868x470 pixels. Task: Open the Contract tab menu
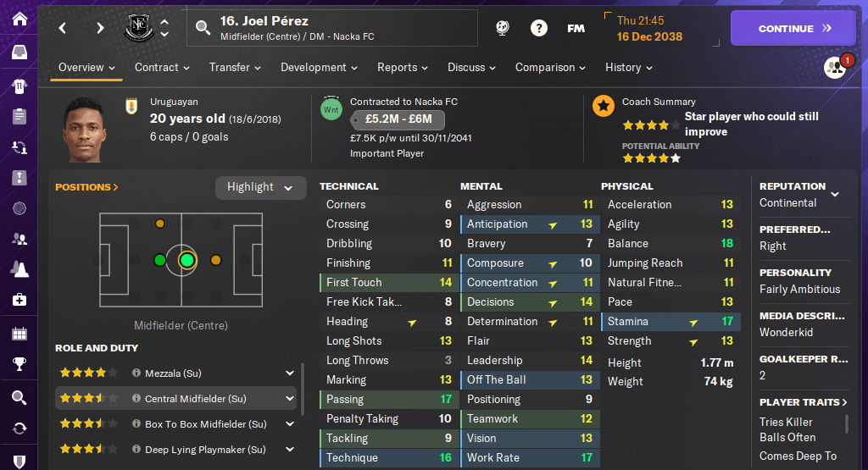162,68
